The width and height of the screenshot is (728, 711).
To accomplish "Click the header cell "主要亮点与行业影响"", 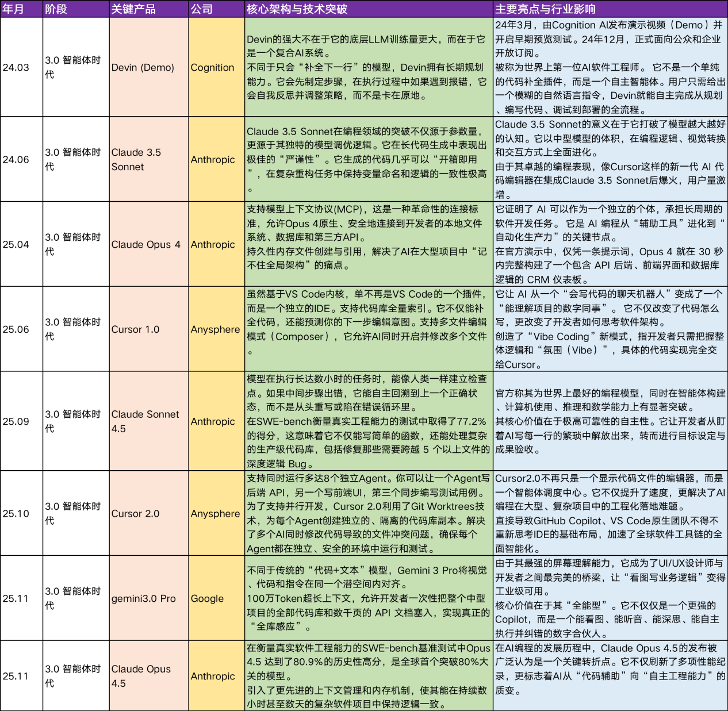I will (x=610, y=9).
